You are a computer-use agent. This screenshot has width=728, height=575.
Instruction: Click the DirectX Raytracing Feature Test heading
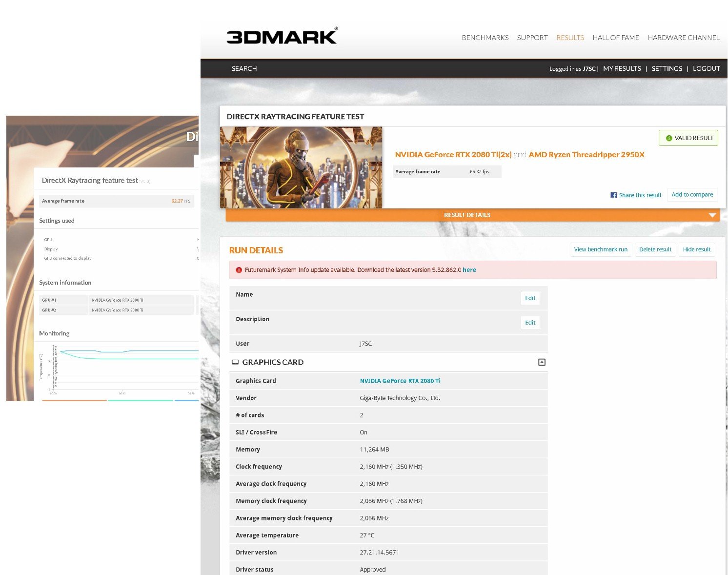coord(295,117)
